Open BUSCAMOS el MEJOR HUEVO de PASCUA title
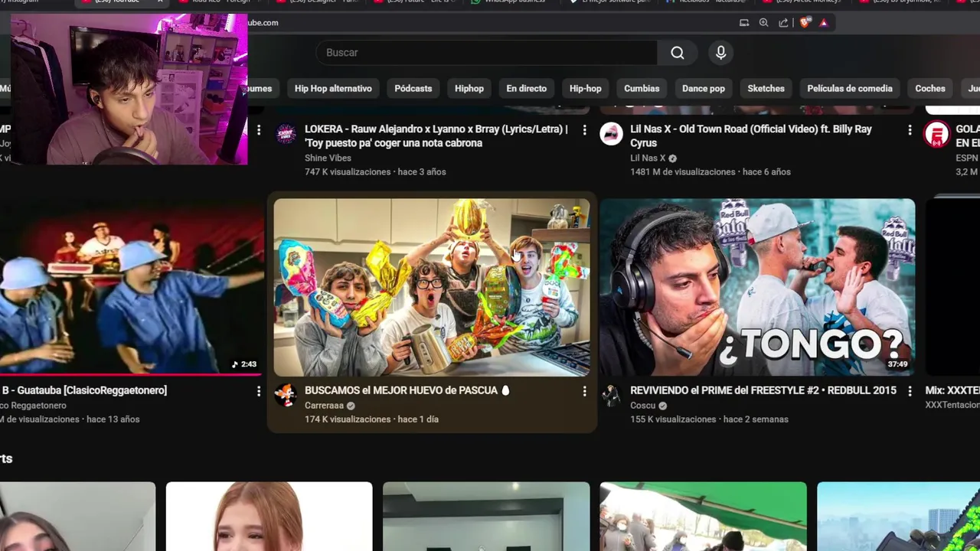980x551 pixels. [407, 390]
